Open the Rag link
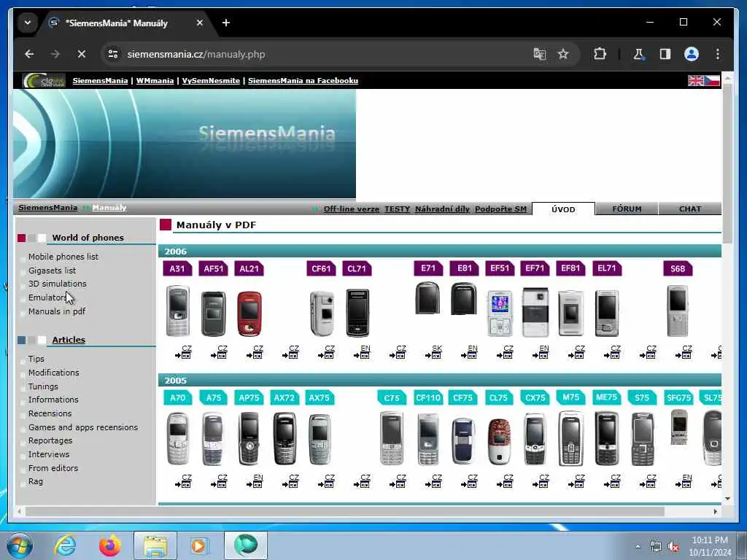Image resolution: width=747 pixels, height=560 pixels. pyautogui.click(x=36, y=481)
